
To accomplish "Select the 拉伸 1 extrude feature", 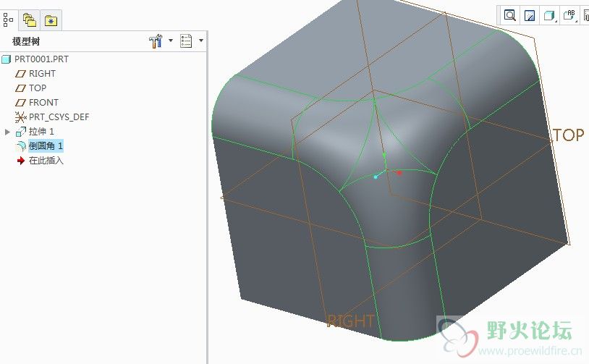I will pos(41,132).
